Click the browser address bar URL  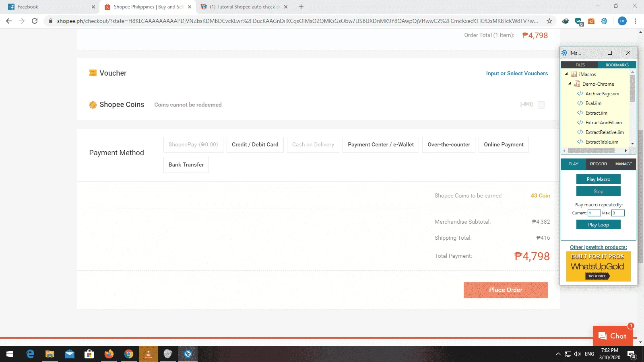(297, 21)
